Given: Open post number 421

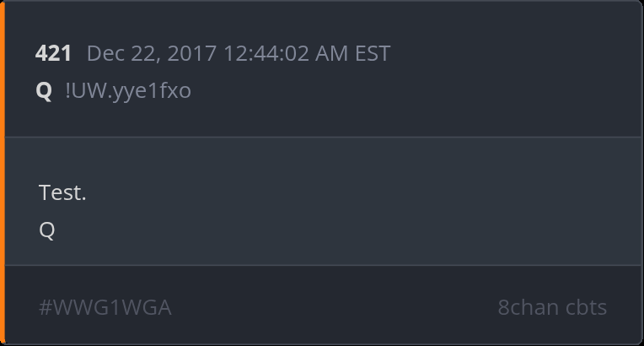Looking at the screenshot, I should click(x=53, y=53).
